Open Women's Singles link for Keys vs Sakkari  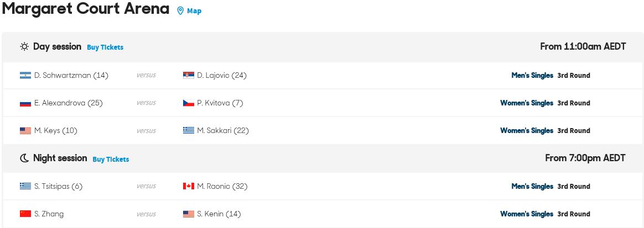pos(527,131)
